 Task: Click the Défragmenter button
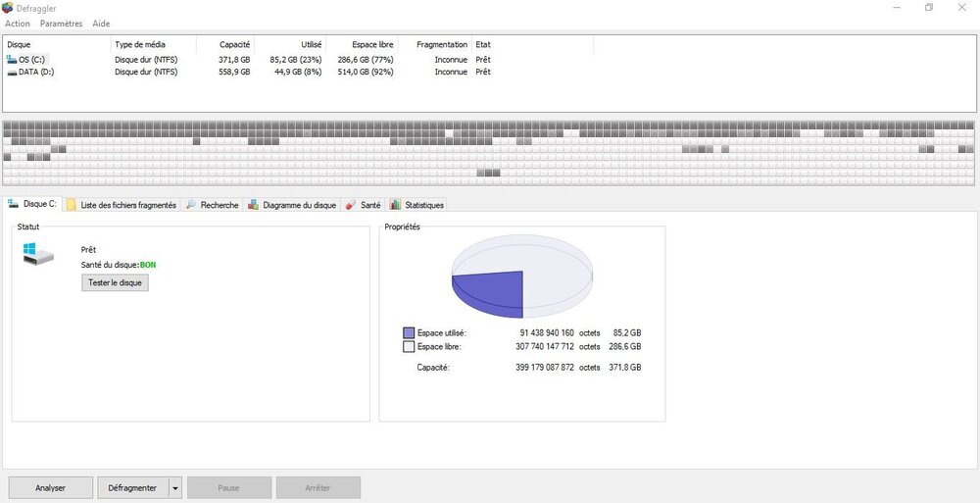click(133, 488)
